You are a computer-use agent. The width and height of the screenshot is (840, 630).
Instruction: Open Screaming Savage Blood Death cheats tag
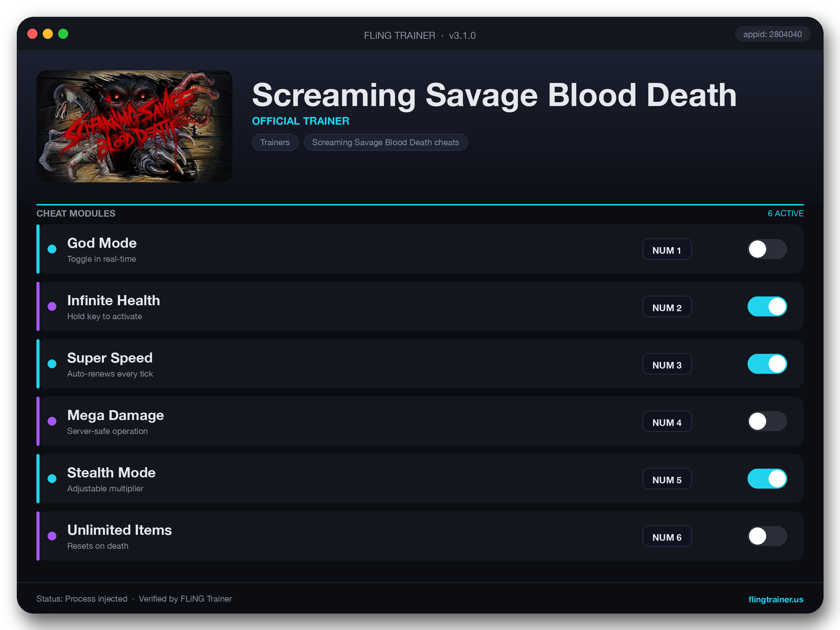385,142
